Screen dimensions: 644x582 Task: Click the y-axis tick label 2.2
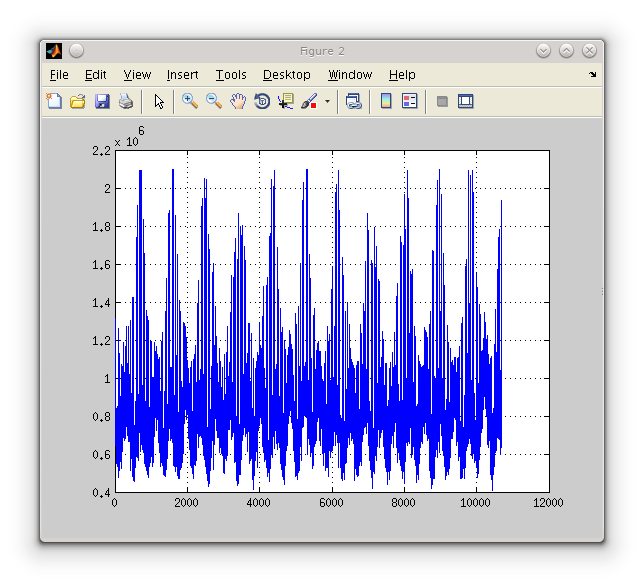[101, 151]
